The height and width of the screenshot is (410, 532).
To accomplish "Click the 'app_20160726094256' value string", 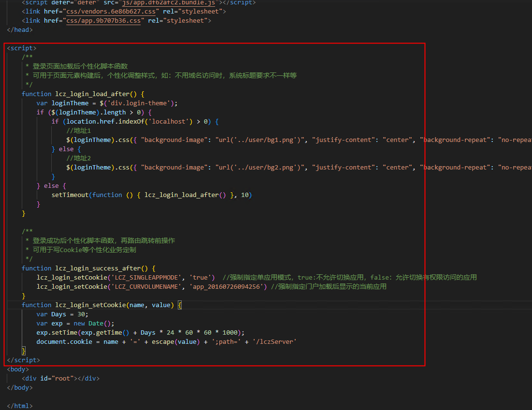I will coord(227,286).
